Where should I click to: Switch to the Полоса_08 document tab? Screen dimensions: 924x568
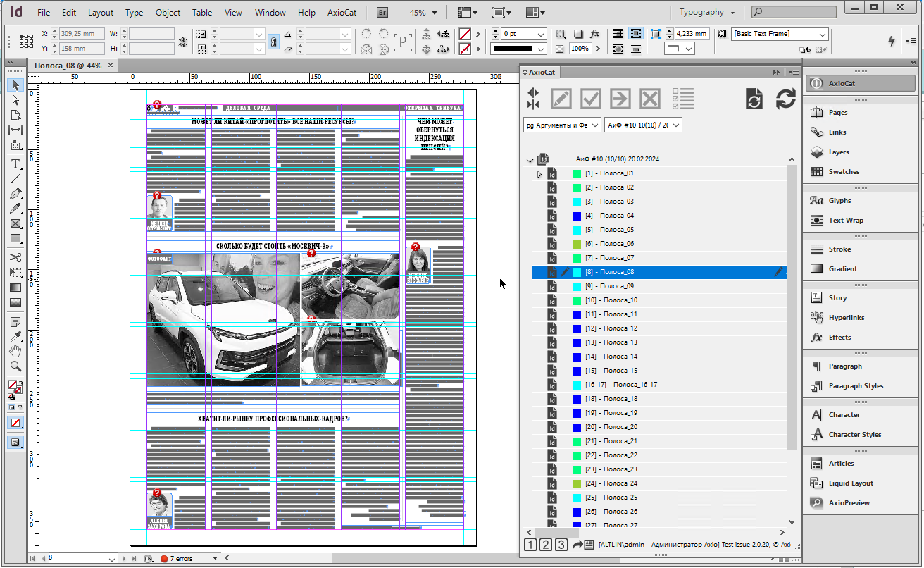click(x=68, y=66)
